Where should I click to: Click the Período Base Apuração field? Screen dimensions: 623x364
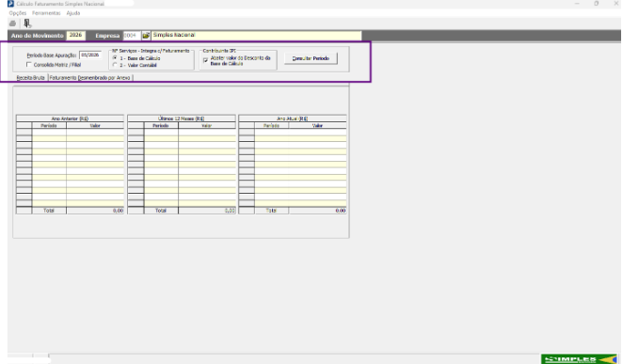click(x=90, y=55)
